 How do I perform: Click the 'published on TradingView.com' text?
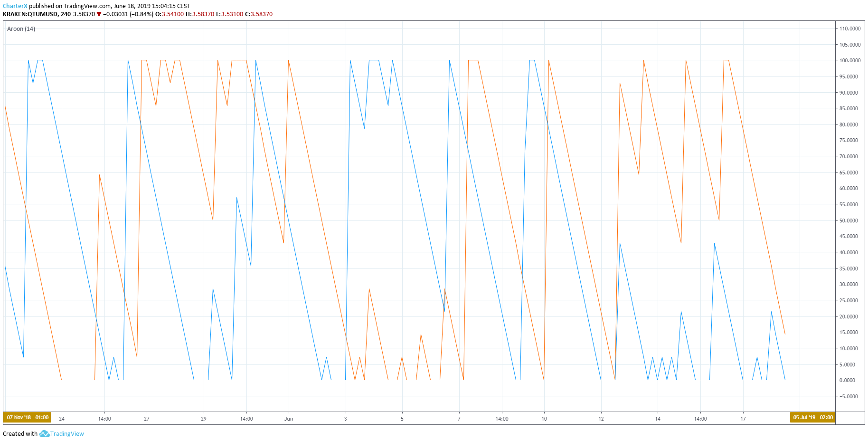(x=70, y=6)
